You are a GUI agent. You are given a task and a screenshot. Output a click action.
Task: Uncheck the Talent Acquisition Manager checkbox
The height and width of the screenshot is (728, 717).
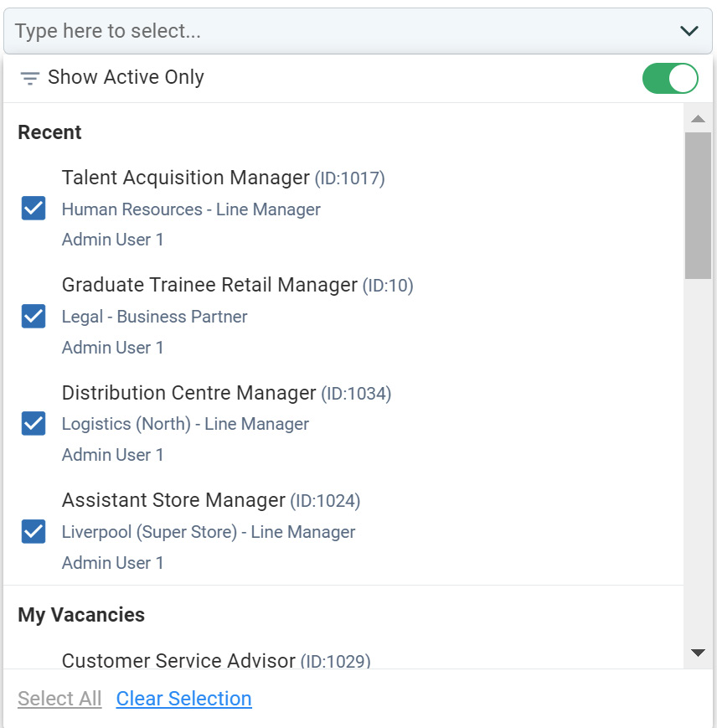34,208
